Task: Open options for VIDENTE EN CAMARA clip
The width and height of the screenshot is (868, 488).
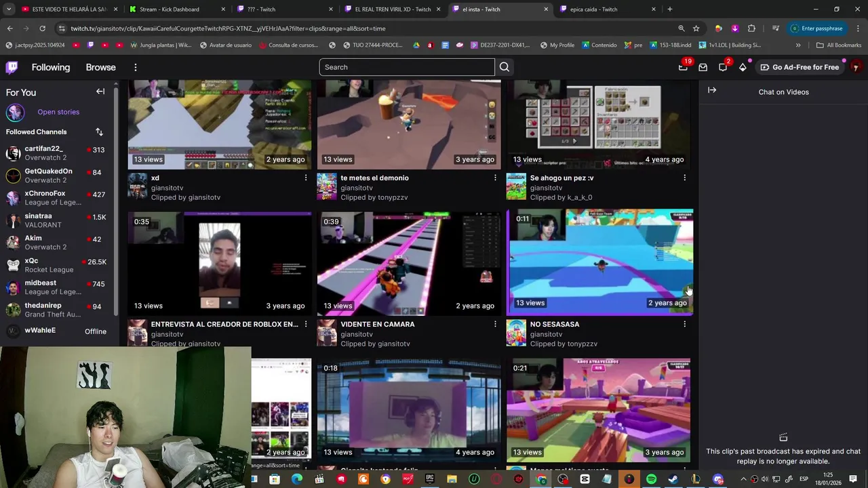Action: coord(495,324)
